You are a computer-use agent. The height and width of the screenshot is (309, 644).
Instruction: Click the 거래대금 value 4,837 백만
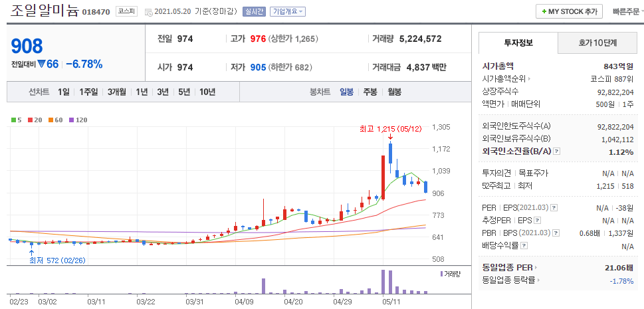coord(426,67)
